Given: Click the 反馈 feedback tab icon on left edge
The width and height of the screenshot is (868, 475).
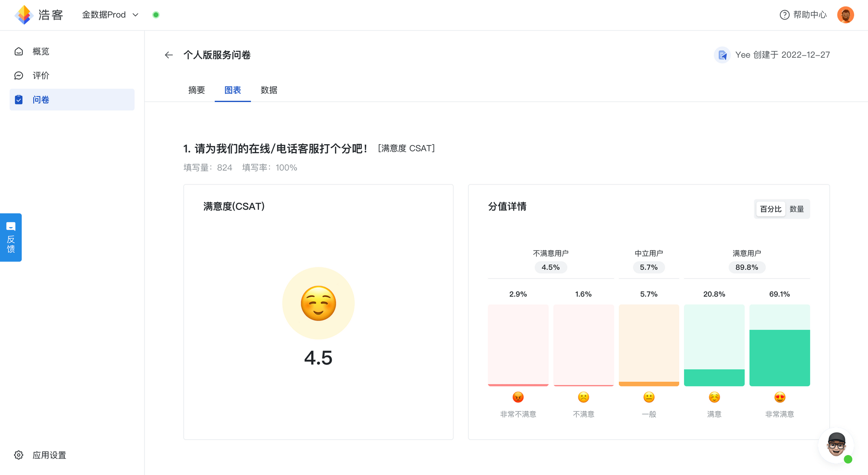Looking at the screenshot, I should (x=11, y=226).
